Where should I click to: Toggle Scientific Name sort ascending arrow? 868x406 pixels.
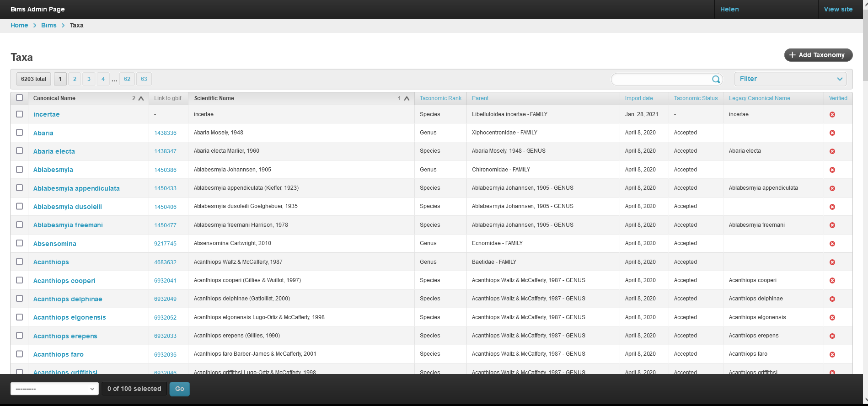(x=407, y=98)
